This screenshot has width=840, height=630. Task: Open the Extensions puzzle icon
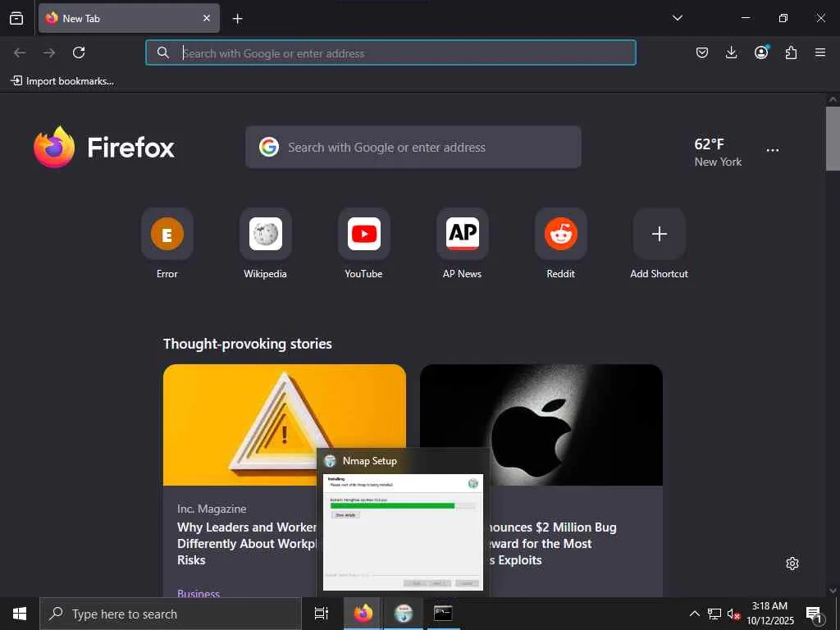click(x=791, y=52)
